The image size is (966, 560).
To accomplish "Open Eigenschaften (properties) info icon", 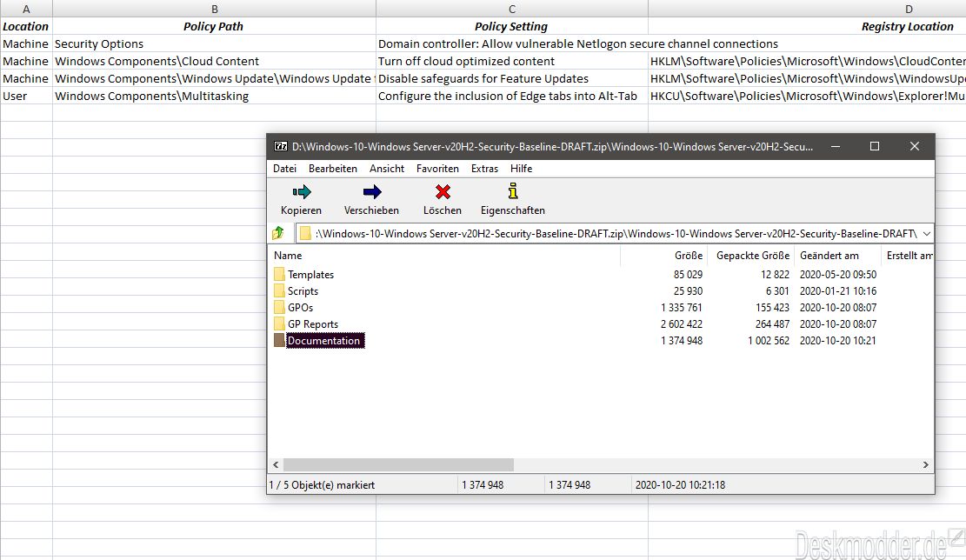I will point(512,192).
